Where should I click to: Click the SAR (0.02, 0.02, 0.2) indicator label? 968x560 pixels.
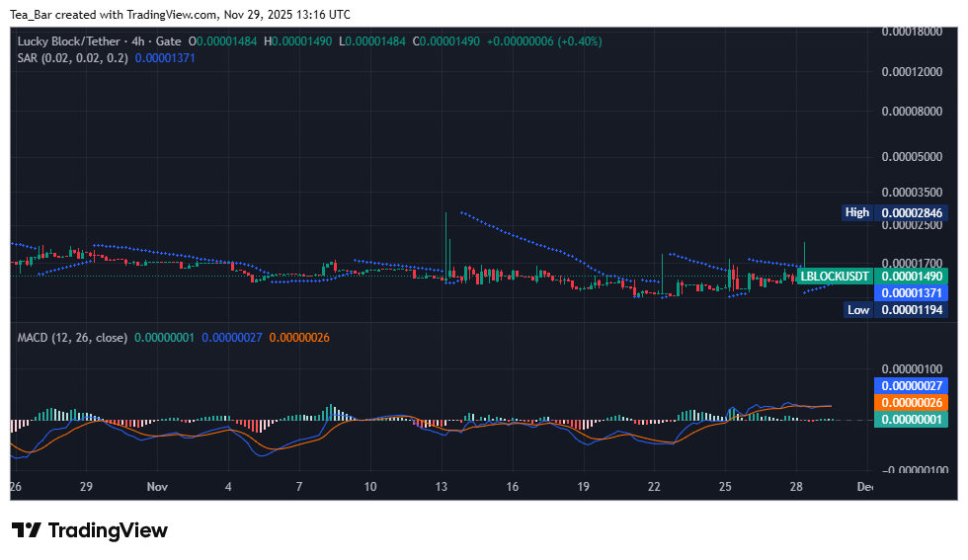[73, 58]
